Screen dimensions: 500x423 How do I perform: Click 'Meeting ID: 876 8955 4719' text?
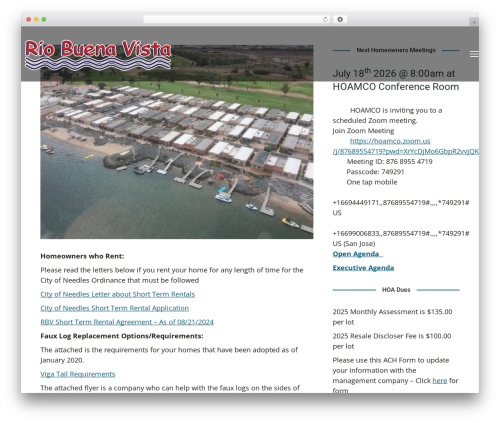[389, 162]
